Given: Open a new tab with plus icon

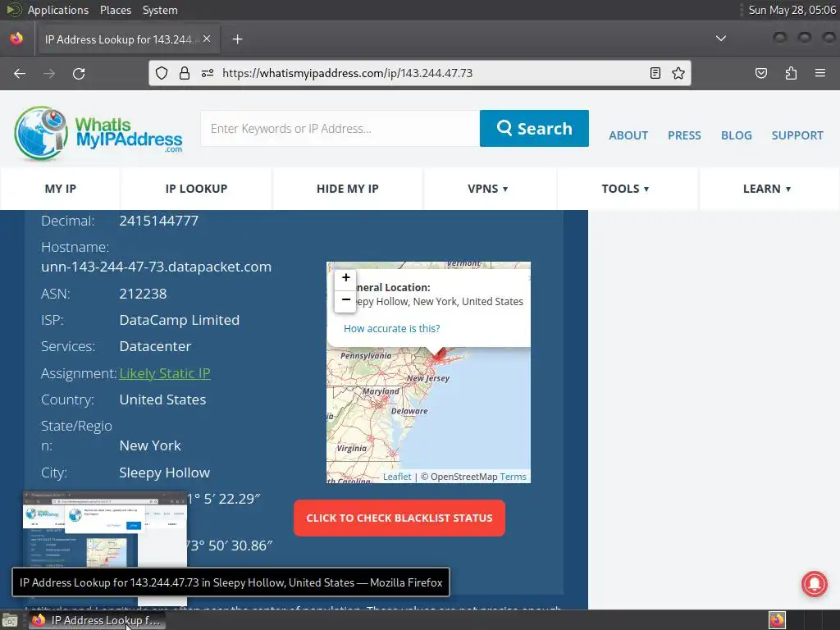Looking at the screenshot, I should pyautogui.click(x=237, y=39).
